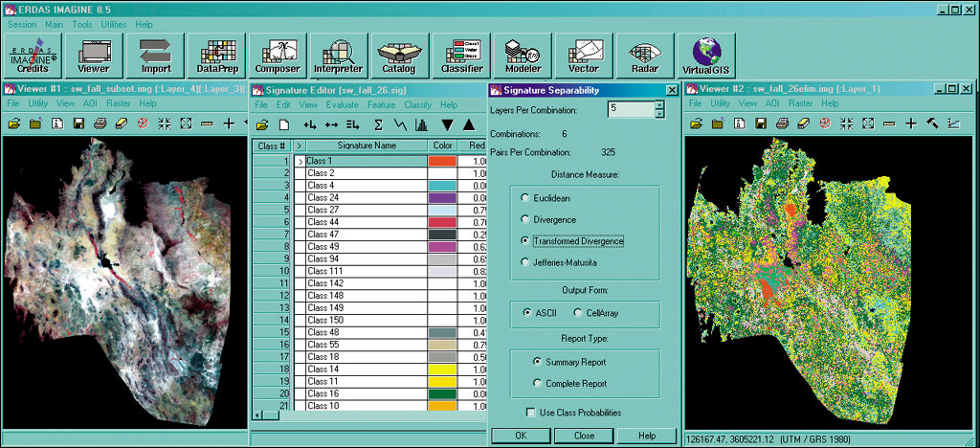Open the Import tool

pos(155,56)
